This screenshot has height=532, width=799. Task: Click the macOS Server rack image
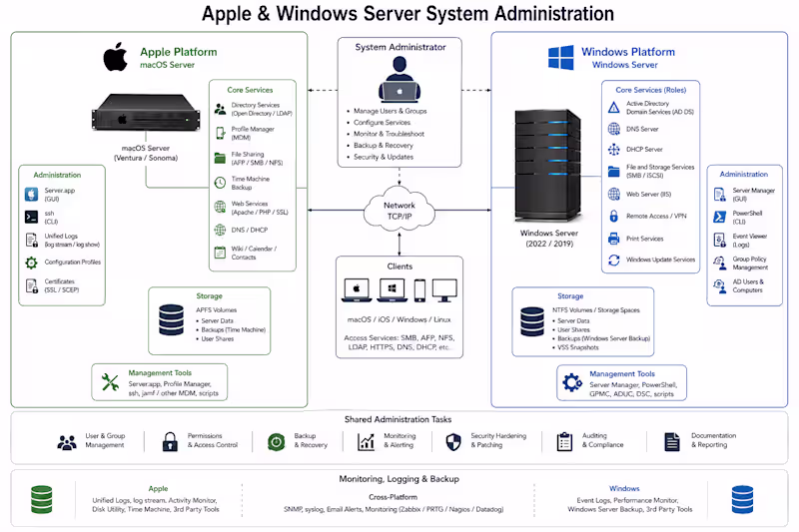click(146, 112)
